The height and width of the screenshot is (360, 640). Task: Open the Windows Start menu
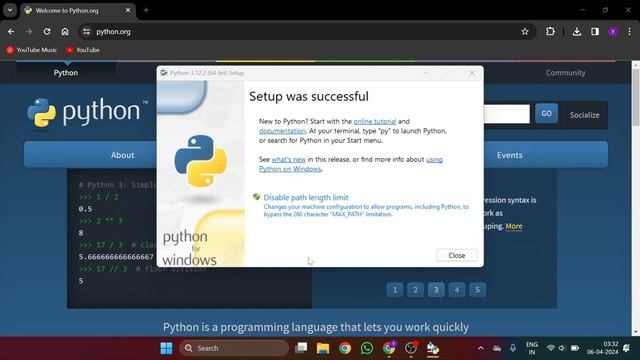[x=166, y=348]
